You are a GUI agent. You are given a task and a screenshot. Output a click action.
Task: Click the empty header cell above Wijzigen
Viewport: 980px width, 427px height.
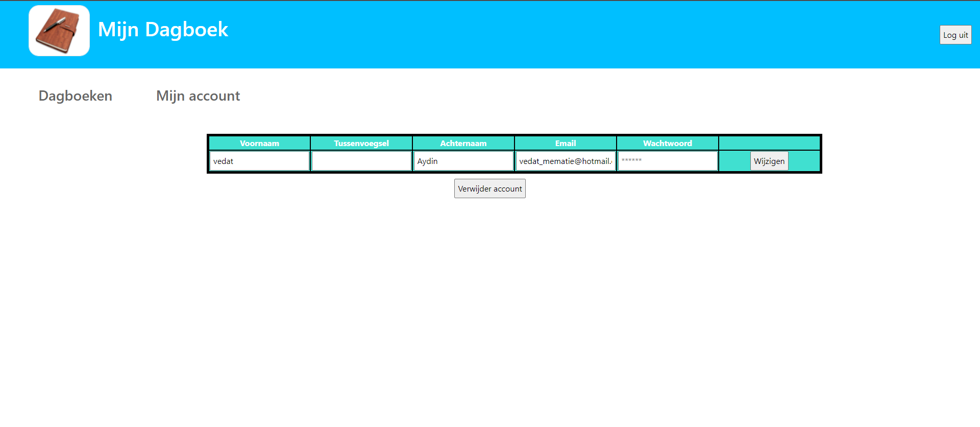(769, 144)
